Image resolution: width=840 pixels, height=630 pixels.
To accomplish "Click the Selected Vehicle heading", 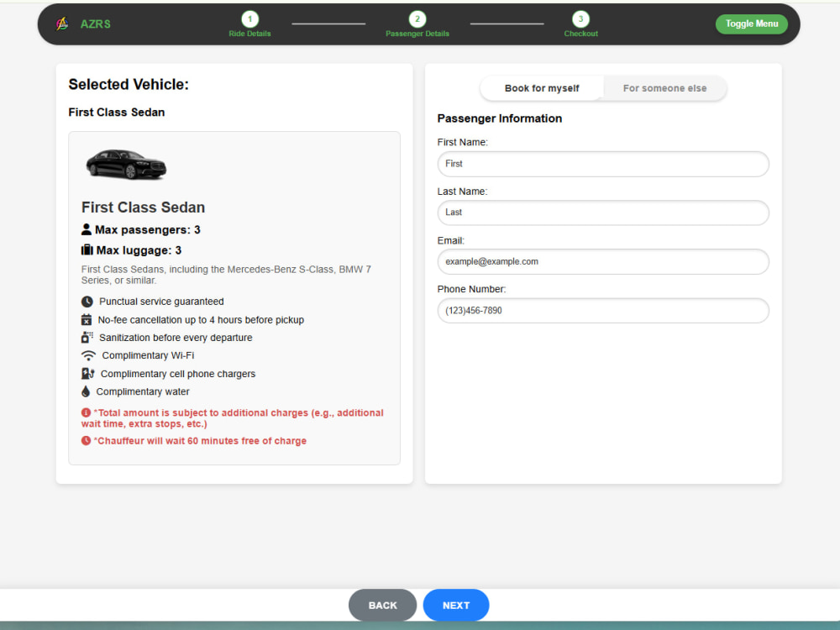I will coord(129,84).
